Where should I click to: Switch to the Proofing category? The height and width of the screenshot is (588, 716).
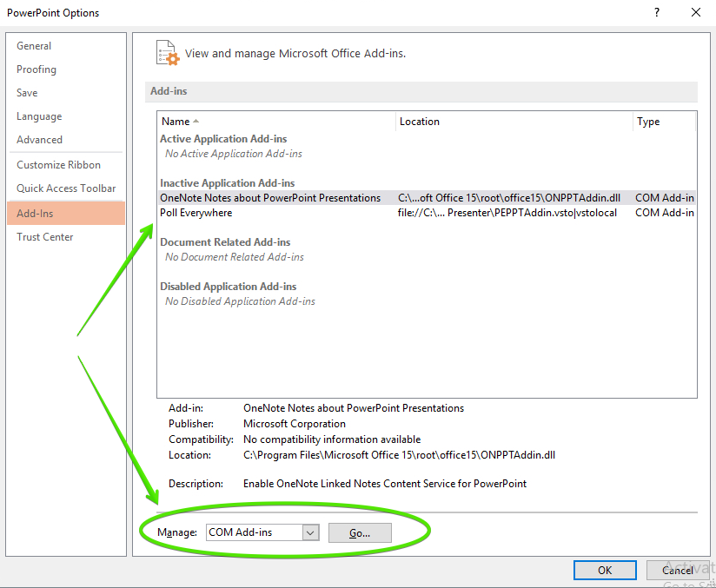coord(36,69)
